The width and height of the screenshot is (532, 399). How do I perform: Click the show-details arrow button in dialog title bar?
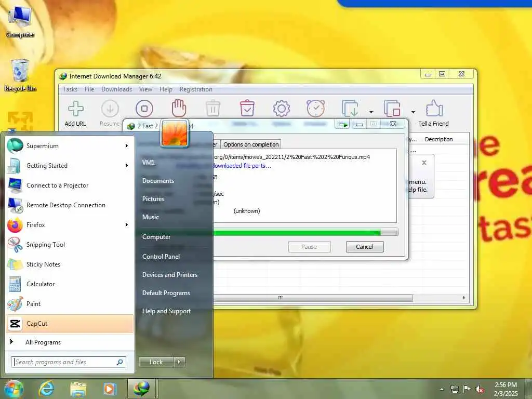(x=343, y=125)
